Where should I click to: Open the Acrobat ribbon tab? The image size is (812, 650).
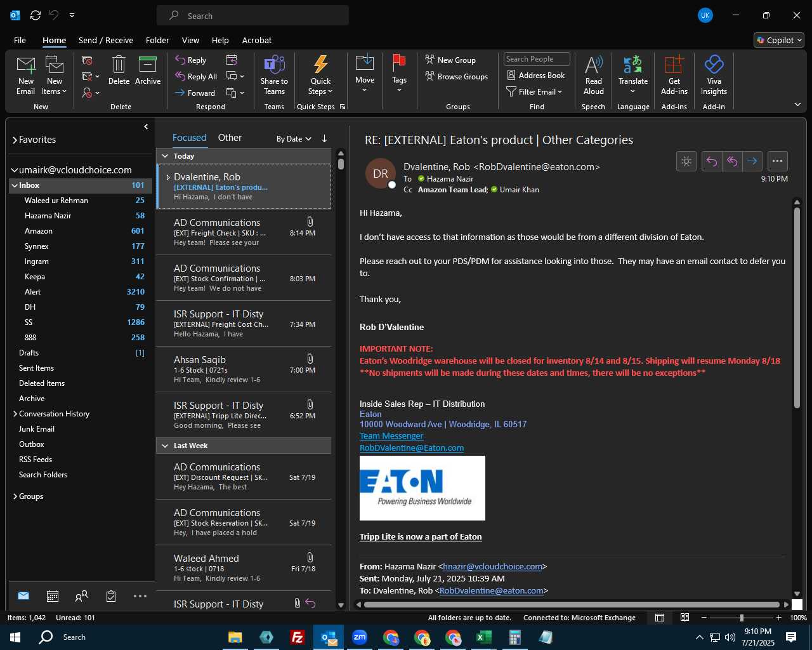[257, 40]
